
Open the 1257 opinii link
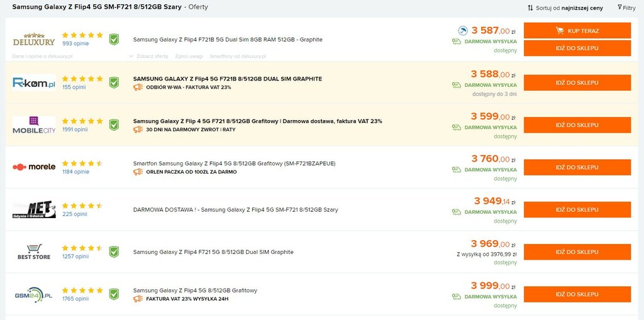(75, 257)
